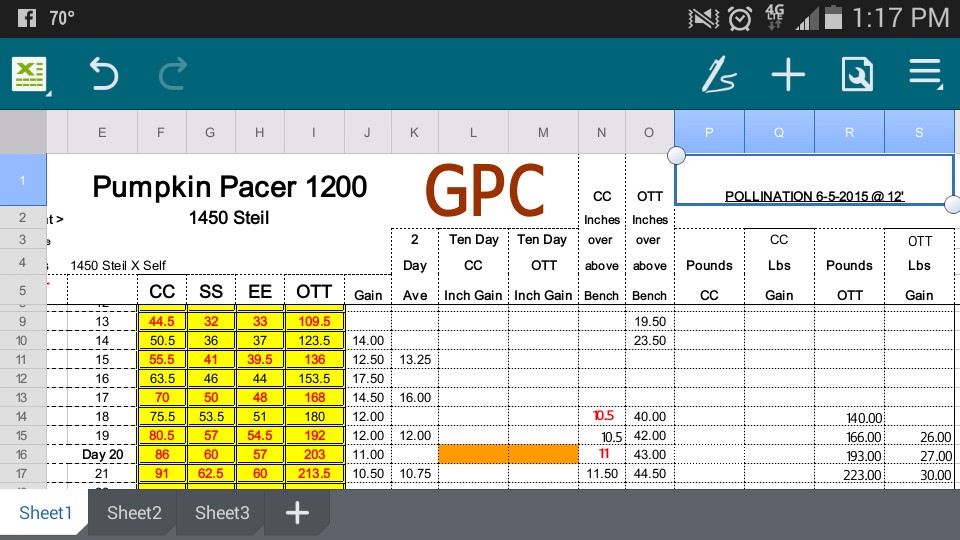
Task: Select the yellow cell with value 213.5
Action: 314,473
